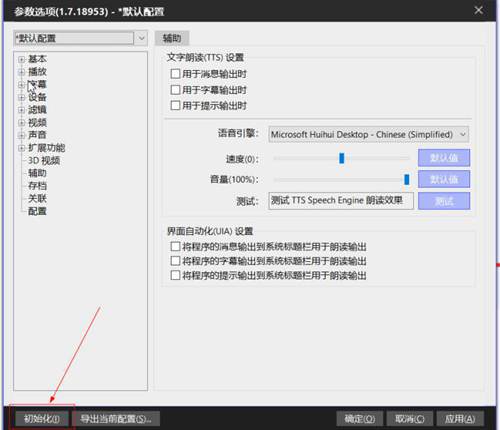
Task: Check 将程序的字幕输出到系统标题栏 option
Action: tap(175, 261)
